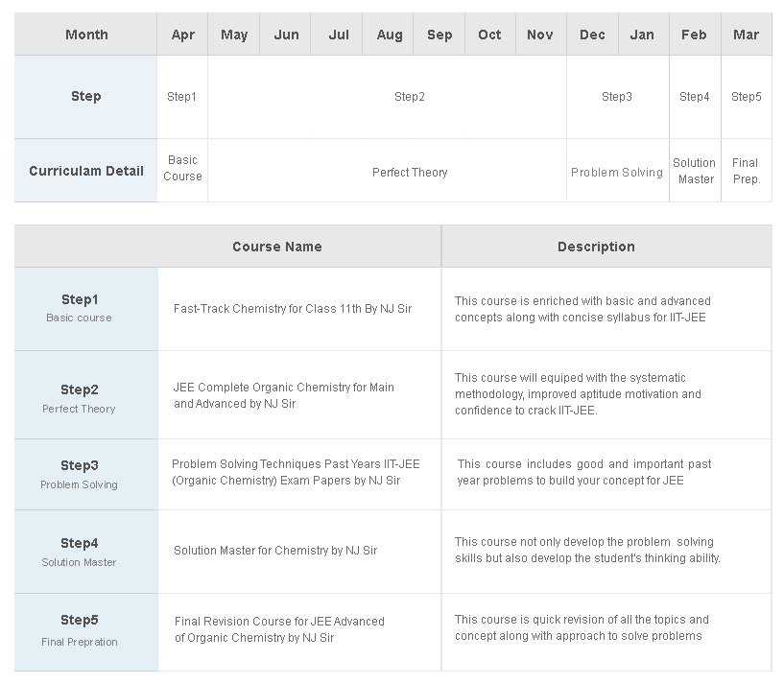Click the Solution Master curriculum cell
Screen dimensions: 784x684
(x=695, y=171)
